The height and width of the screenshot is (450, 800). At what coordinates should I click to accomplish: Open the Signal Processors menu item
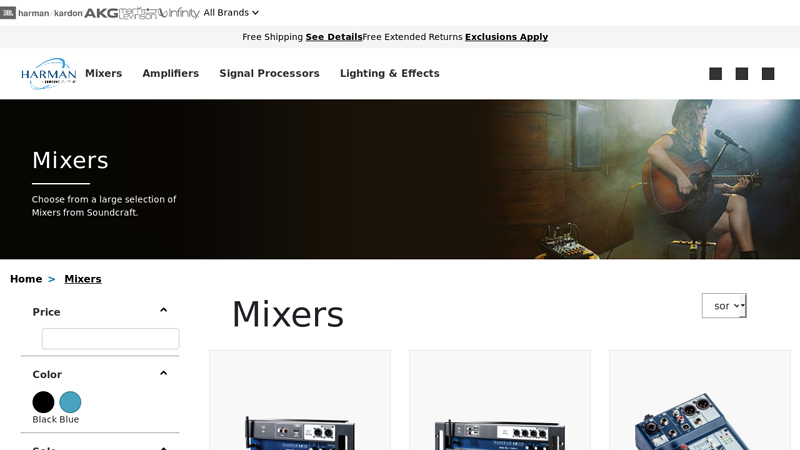tap(269, 73)
